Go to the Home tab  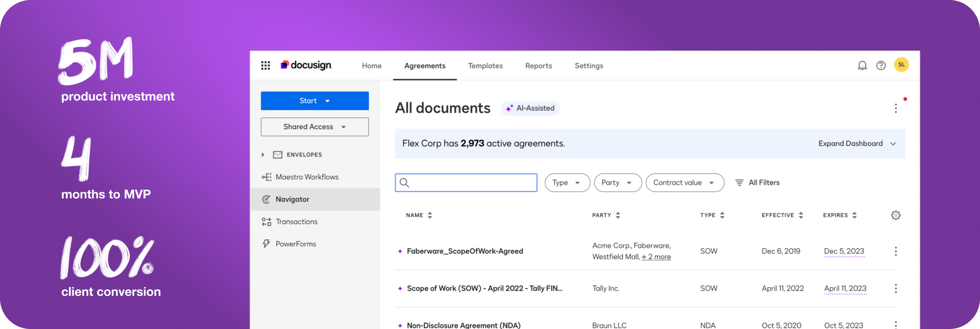coord(372,66)
